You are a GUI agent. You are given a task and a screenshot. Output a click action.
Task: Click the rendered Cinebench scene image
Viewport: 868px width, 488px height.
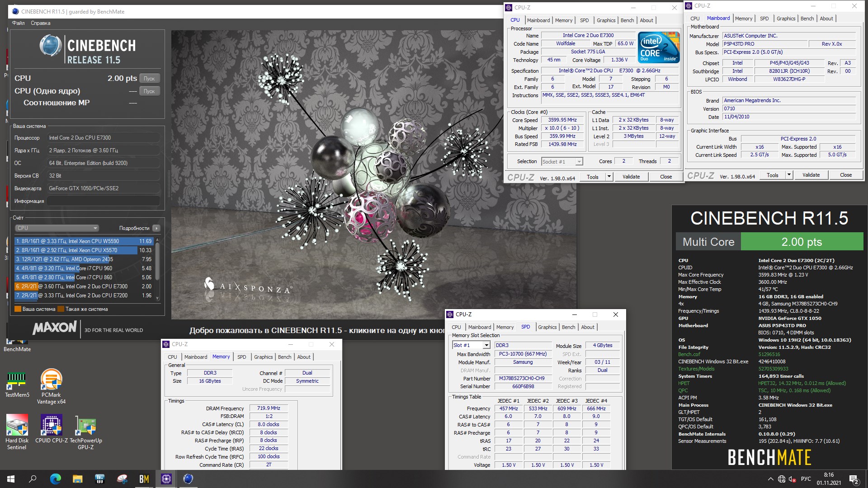point(374,174)
